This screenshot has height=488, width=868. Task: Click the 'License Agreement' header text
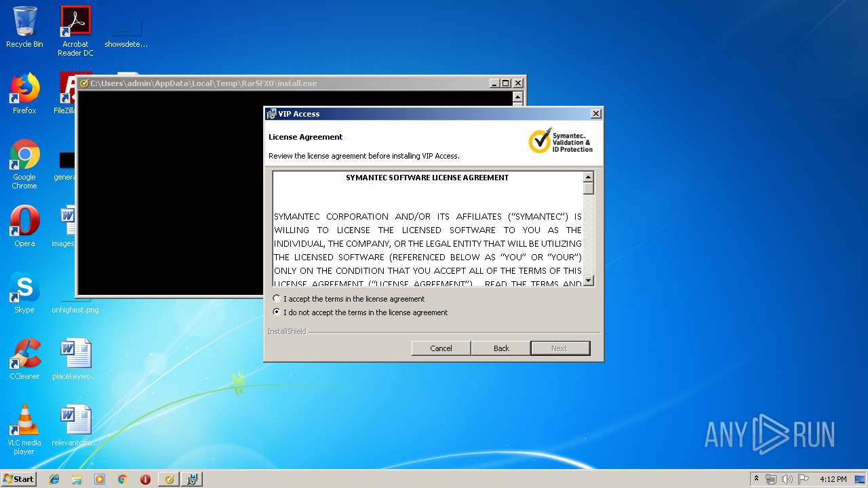pyautogui.click(x=306, y=137)
